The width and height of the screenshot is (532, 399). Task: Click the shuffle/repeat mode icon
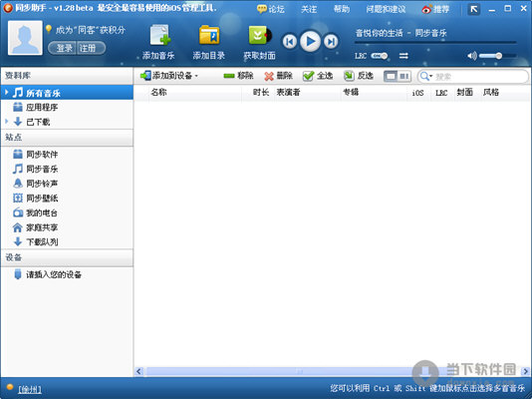point(403,56)
